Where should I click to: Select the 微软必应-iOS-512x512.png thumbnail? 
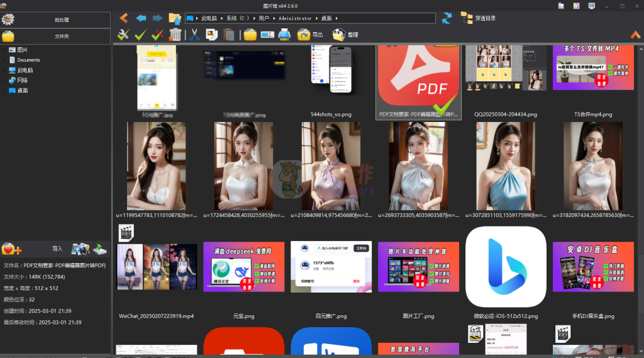[x=506, y=267]
